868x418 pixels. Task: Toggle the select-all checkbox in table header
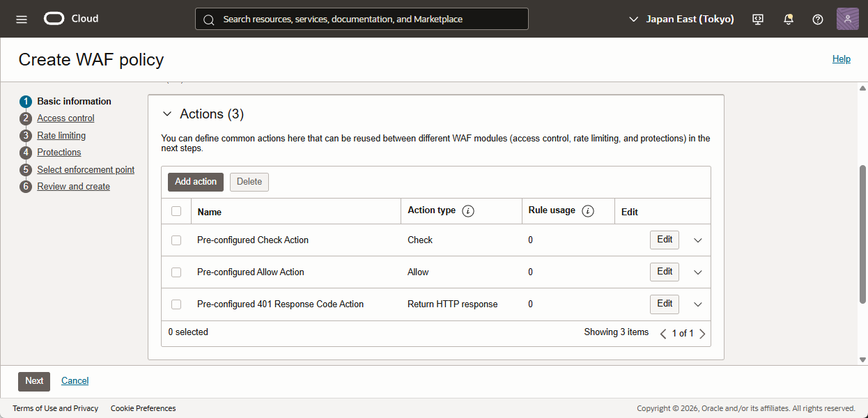(176, 211)
